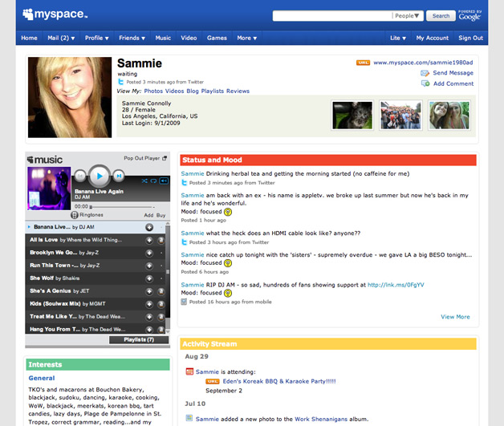This screenshot has height=426, width=504.
Task: Open the Playlists (7) selector
Action: pyautogui.click(x=139, y=339)
